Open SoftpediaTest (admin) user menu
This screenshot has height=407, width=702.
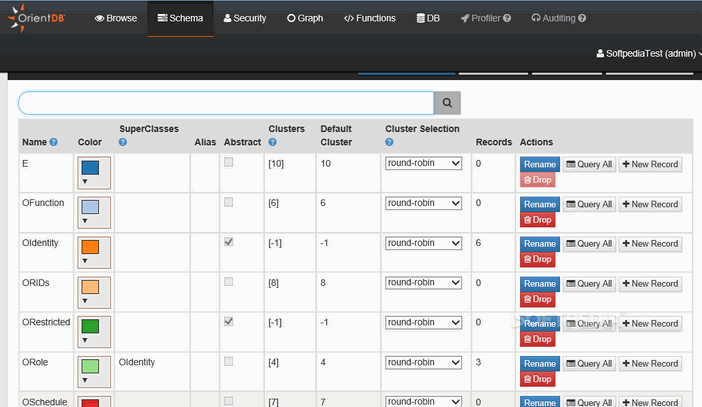coord(647,53)
